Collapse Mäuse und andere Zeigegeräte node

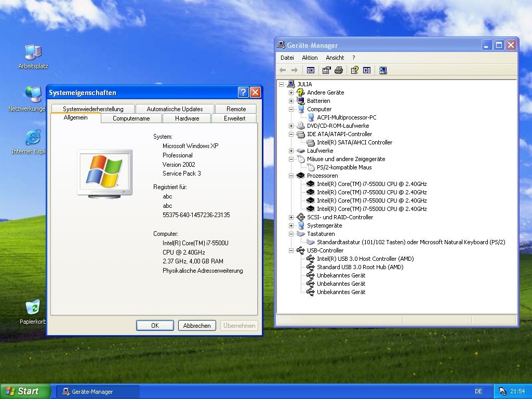pyautogui.click(x=291, y=159)
